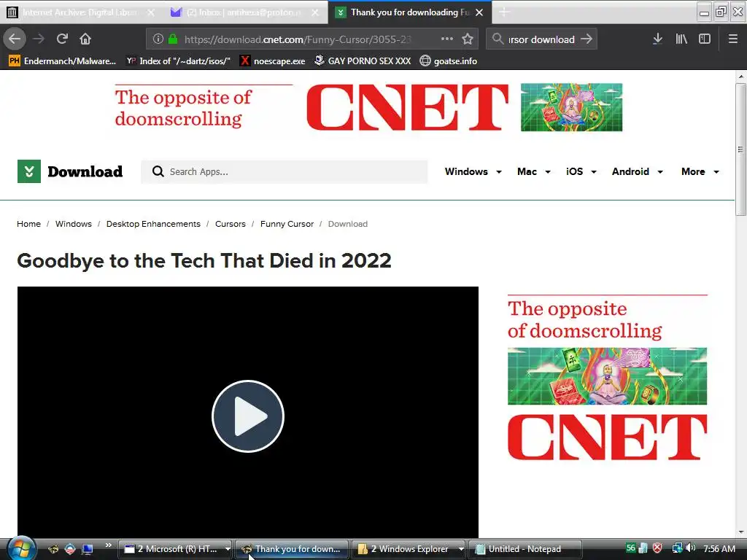Play the video with the play button

pyautogui.click(x=248, y=416)
